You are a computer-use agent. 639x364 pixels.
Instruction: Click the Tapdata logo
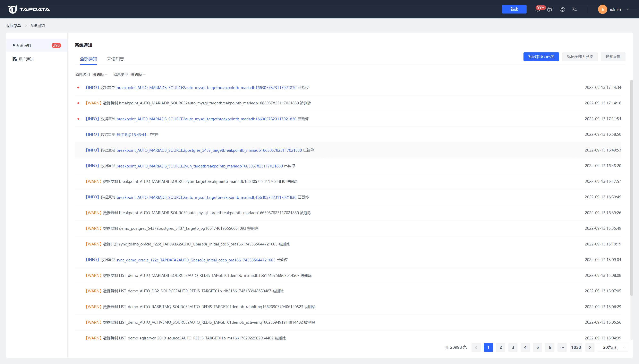[28, 9]
